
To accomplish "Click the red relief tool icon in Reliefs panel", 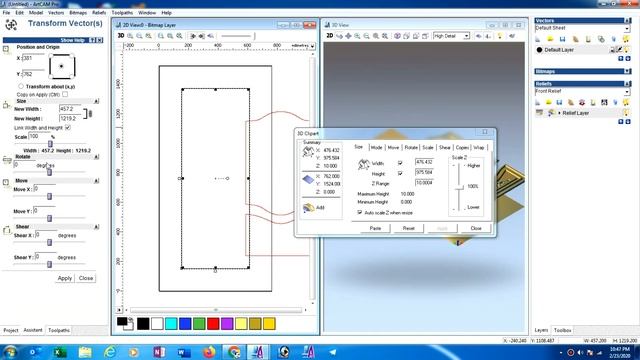I will pyautogui.click(x=582, y=102).
